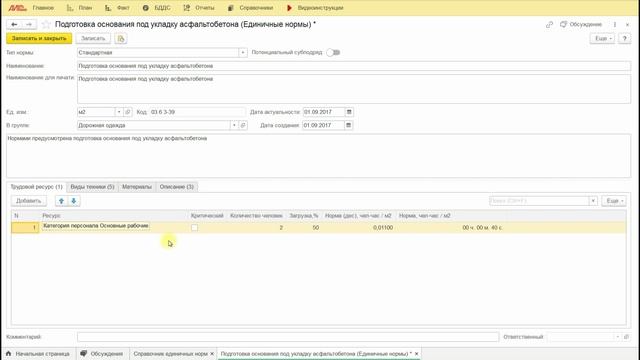
Task: Open the top Еще dropdown menu
Action: pyautogui.click(x=602, y=38)
